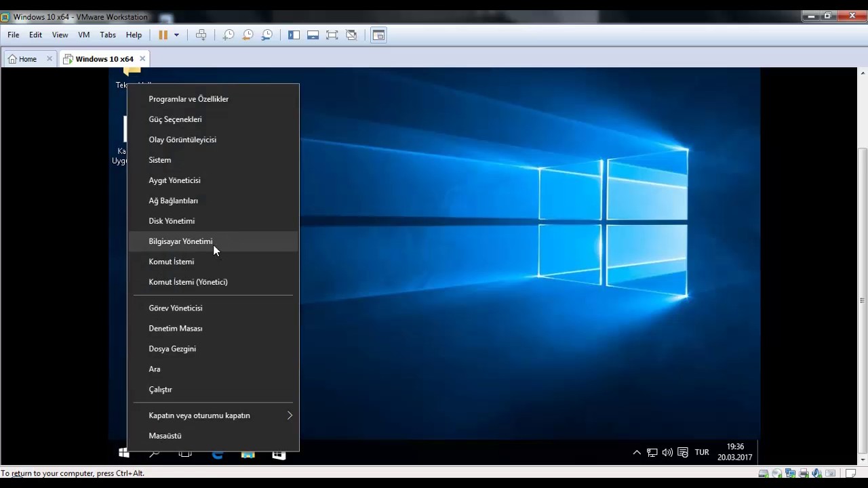Open the power options dropdown arrow beside pause
The width and height of the screenshot is (868, 488).
pyautogui.click(x=176, y=35)
